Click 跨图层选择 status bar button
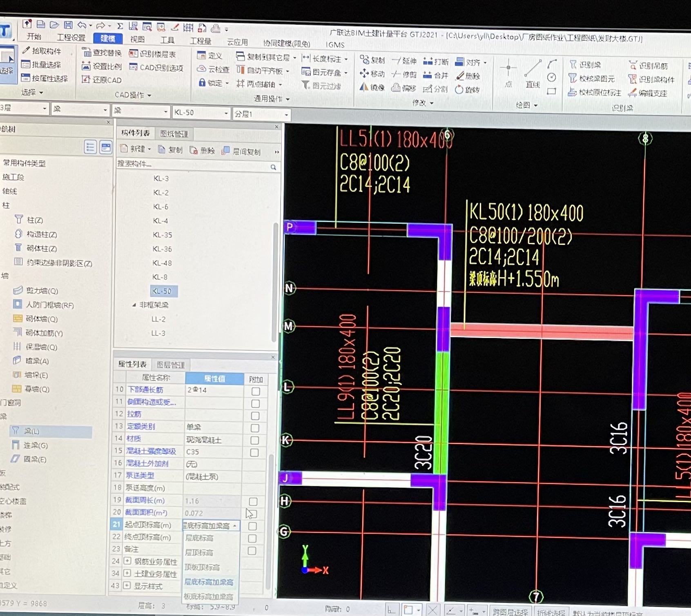This screenshot has height=616, width=691. [510, 612]
